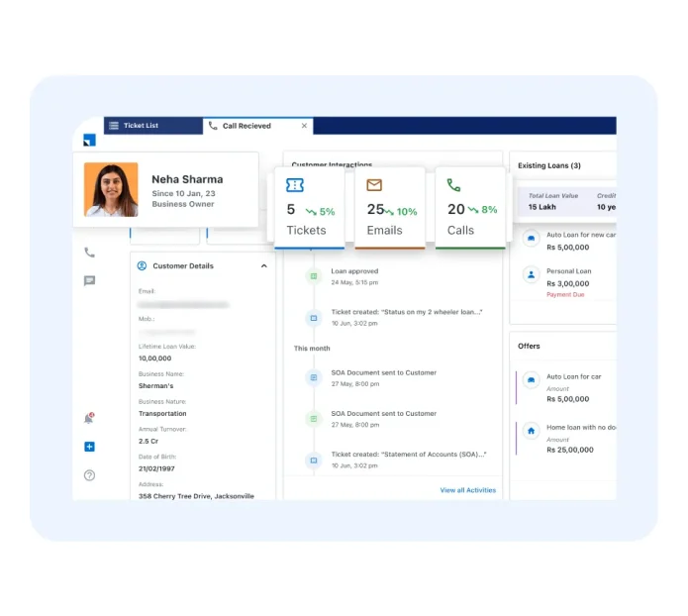This screenshot has width=688, height=616.
Task: Click the hamburger icon on Ticket List
Action: click(114, 126)
